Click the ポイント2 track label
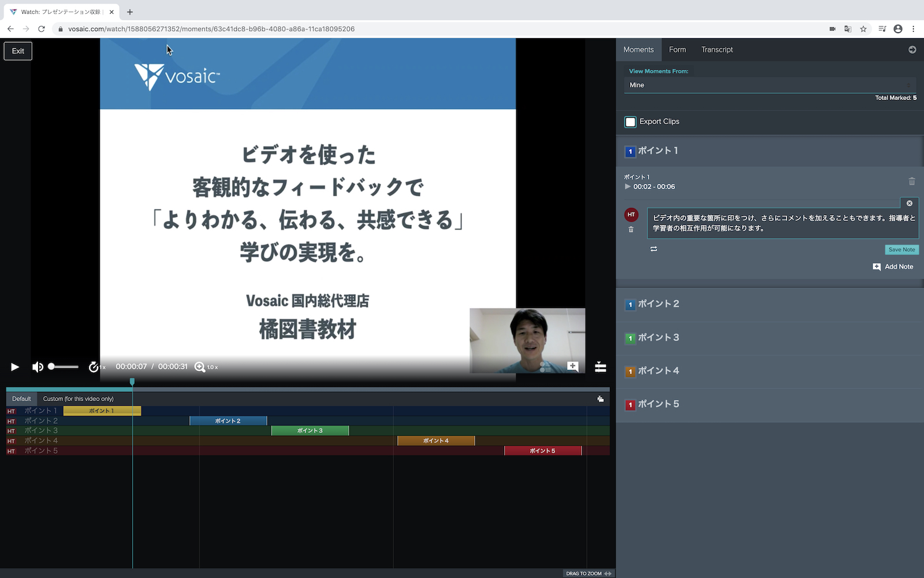The width and height of the screenshot is (924, 578). (x=41, y=421)
